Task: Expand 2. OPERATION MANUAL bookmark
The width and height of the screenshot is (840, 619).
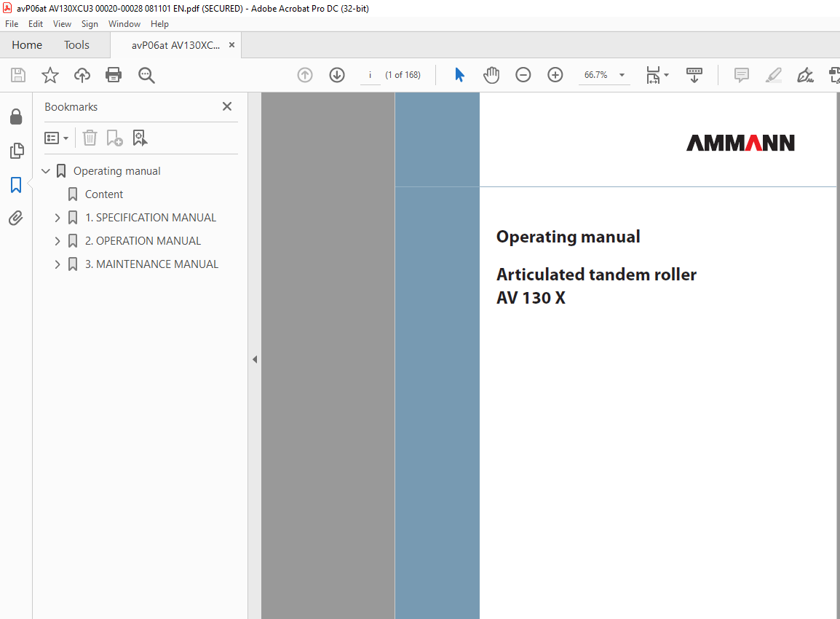Action: coord(58,241)
